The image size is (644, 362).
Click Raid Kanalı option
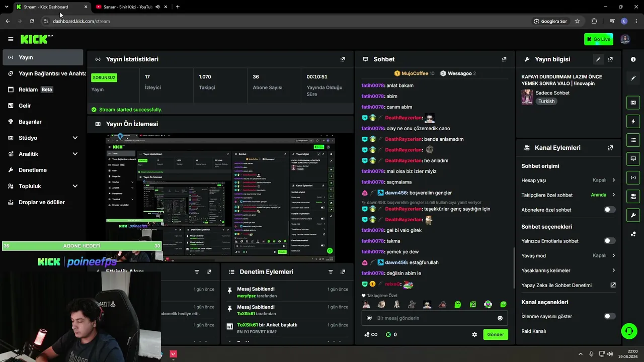(x=534, y=331)
